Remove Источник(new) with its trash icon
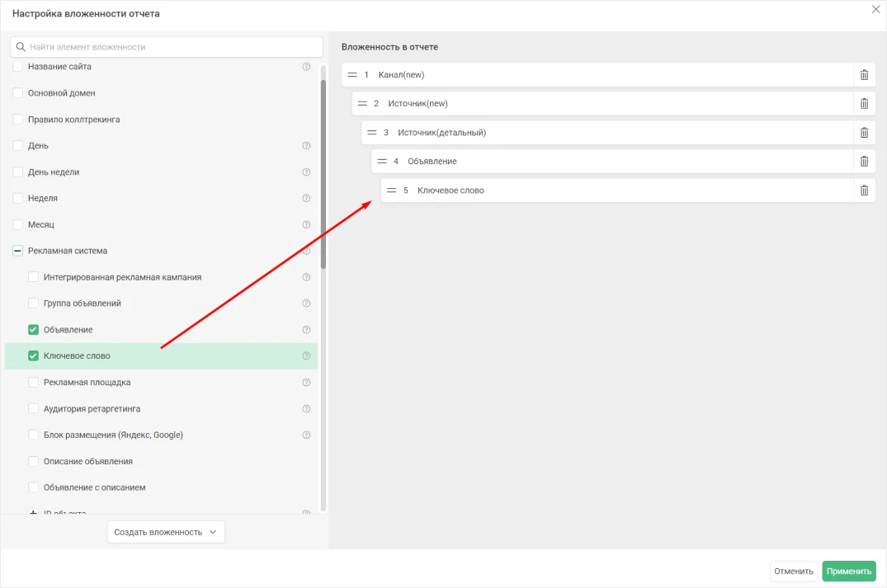The width and height of the screenshot is (887, 588). [x=864, y=104]
